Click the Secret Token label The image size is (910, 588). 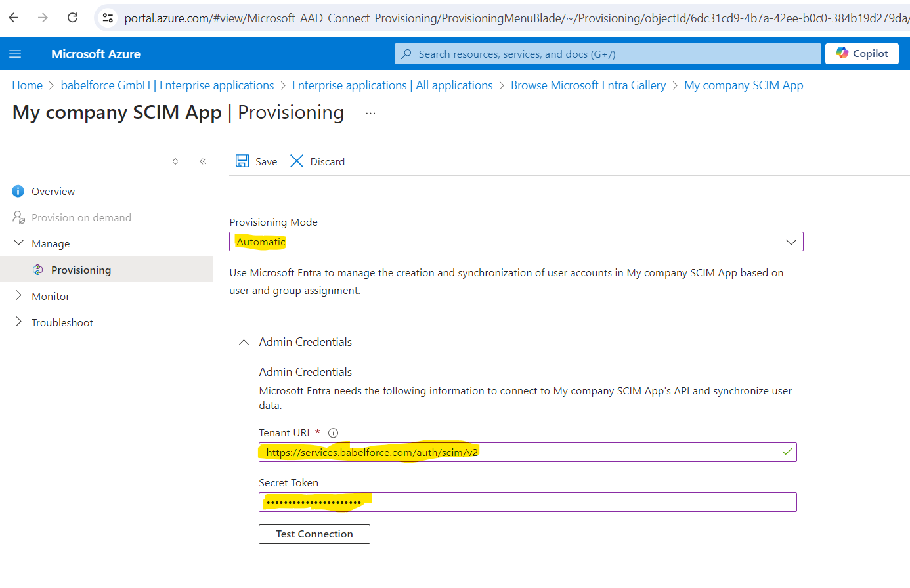coord(288,483)
